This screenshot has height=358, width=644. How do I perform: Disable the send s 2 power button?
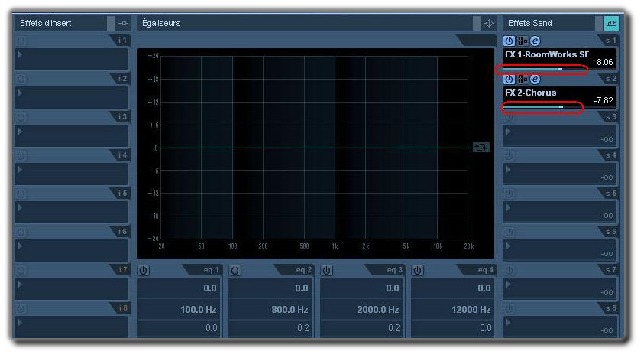(x=510, y=80)
